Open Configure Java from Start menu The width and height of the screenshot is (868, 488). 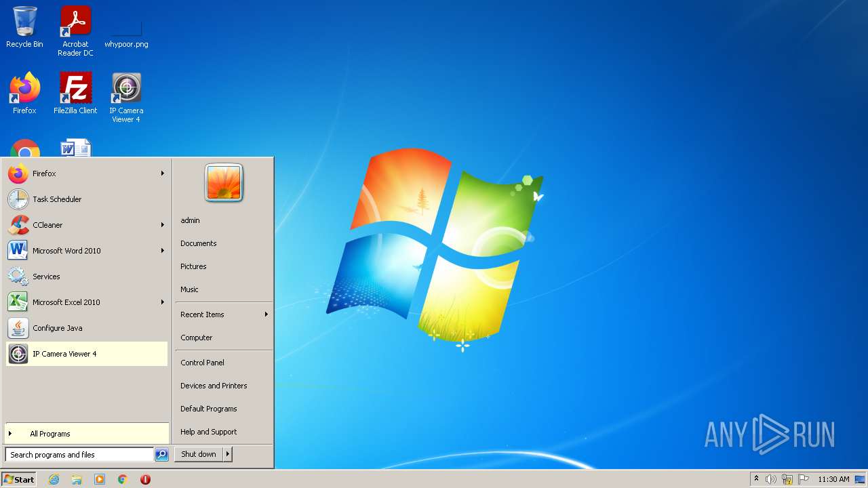[87, 328]
